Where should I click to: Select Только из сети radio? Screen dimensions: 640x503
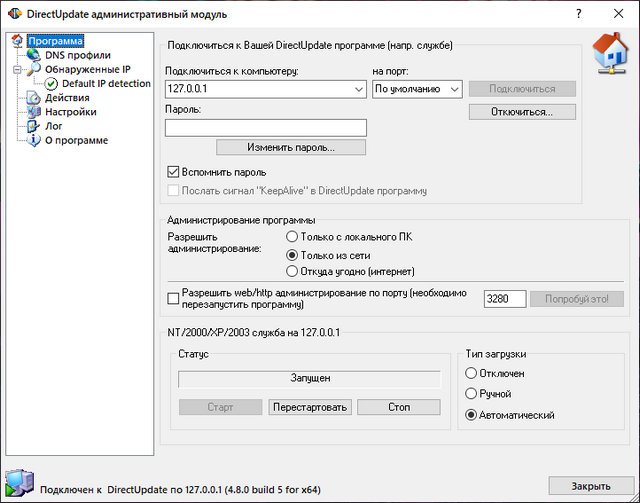point(292,256)
